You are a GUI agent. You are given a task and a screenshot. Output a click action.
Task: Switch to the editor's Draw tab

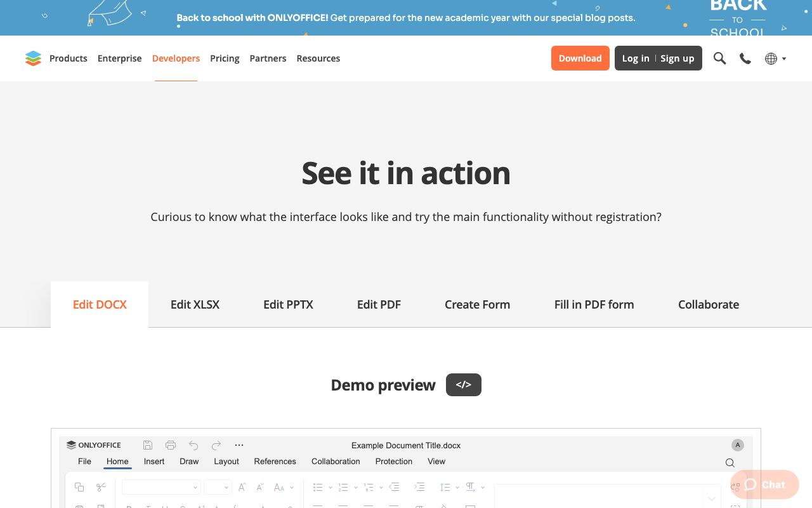(189, 462)
